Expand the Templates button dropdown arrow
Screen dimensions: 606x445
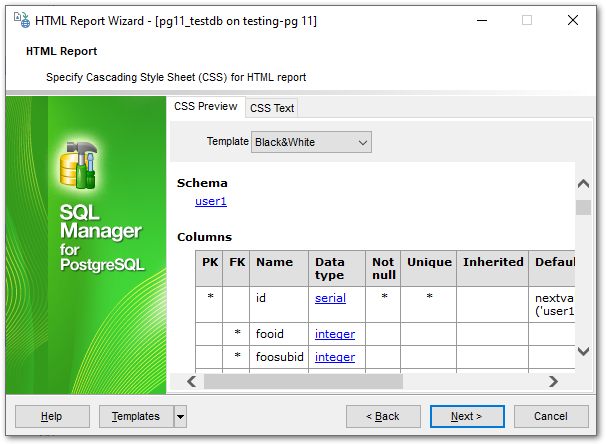click(180, 416)
